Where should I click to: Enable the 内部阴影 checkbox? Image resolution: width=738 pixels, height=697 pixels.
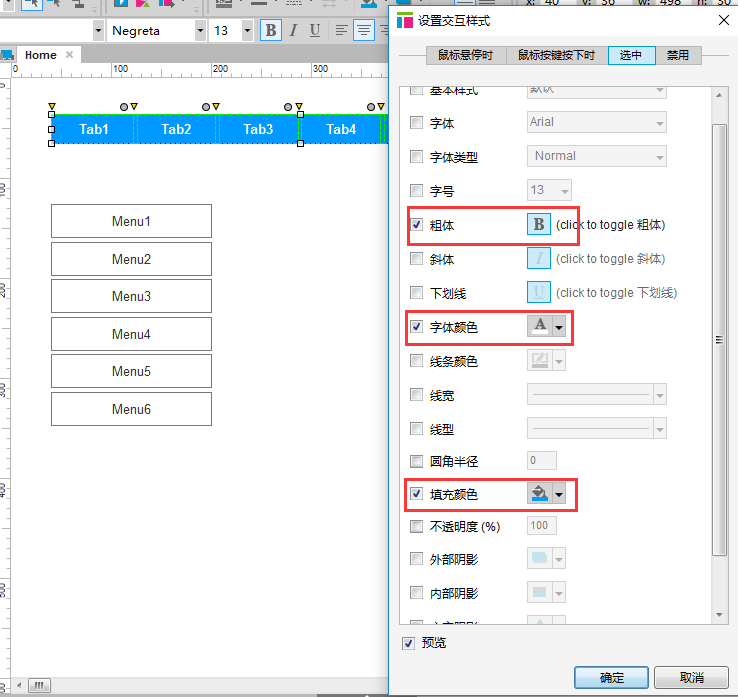417,592
